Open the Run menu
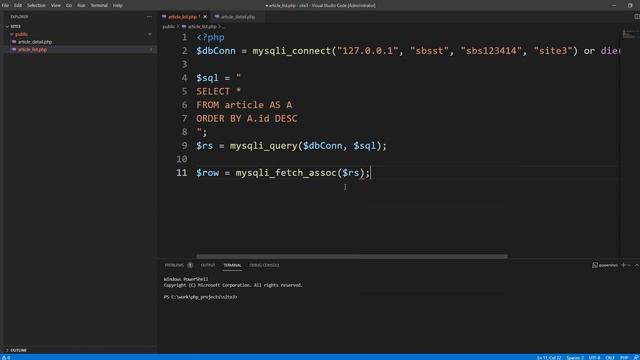This screenshot has width=640, height=360. [x=81, y=5]
